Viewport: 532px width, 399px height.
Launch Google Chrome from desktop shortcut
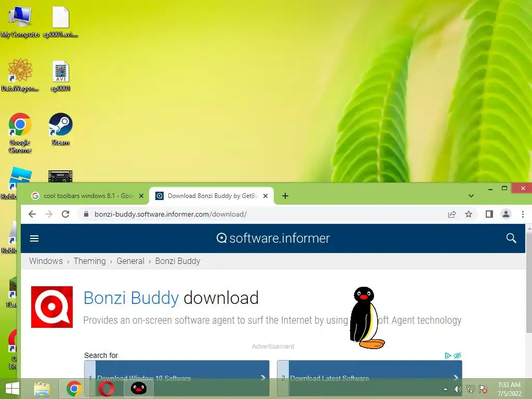click(20, 132)
